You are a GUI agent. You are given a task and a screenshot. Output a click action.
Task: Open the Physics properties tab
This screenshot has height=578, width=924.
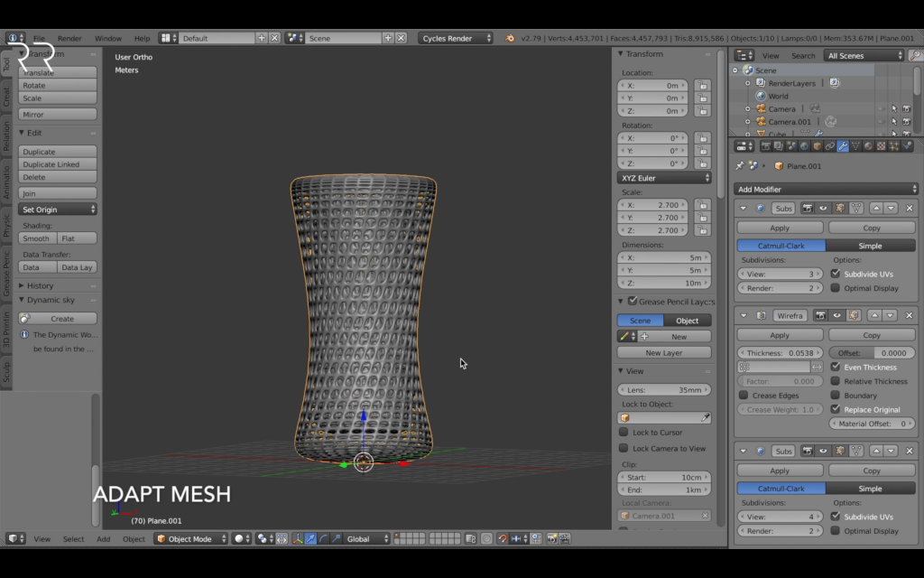pyautogui.click(x=907, y=145)
